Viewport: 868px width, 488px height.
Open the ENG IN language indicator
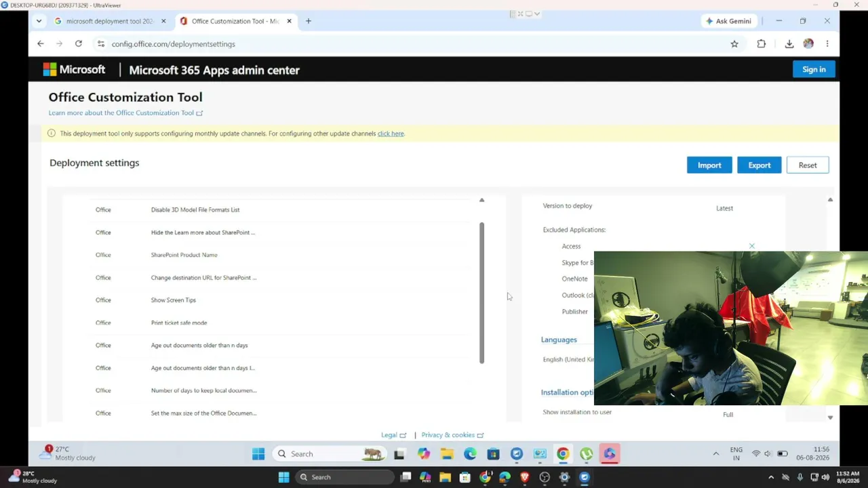[x=736, y=453]
